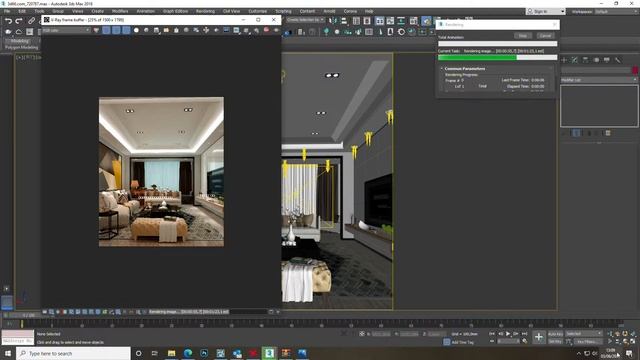The height and width of the screenshot is (360, 640).
Task: Open the File menu
Action: coord(7,11)
